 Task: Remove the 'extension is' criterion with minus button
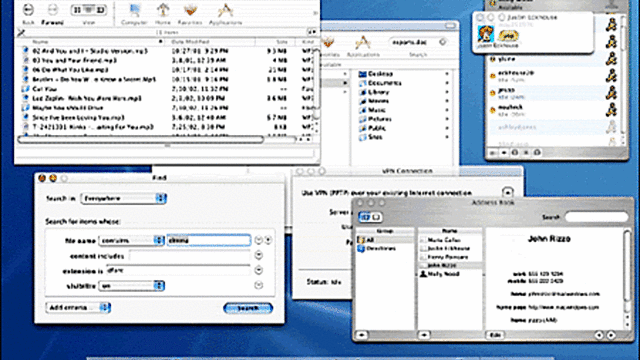pos(258,270)
